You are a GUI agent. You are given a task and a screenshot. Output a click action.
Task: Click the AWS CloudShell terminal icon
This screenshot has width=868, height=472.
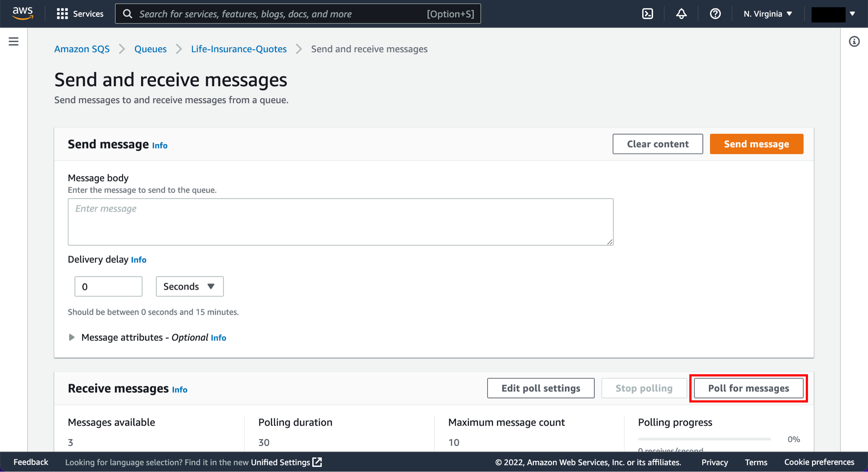click(648, 13)
